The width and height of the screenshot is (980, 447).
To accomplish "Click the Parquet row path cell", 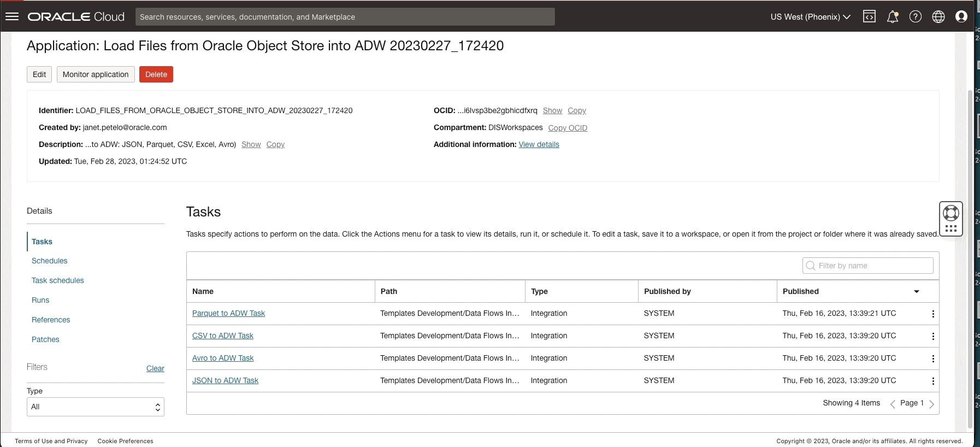I will pos(450,313).
